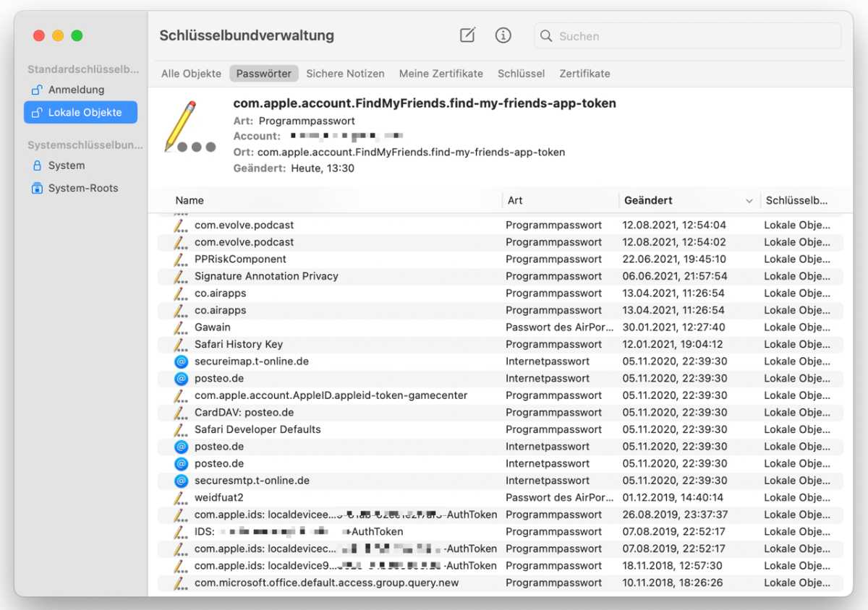Viewport: 868px width, 610px height.
Task: Open the Schlüssel tab
Action: coord(522,74)
